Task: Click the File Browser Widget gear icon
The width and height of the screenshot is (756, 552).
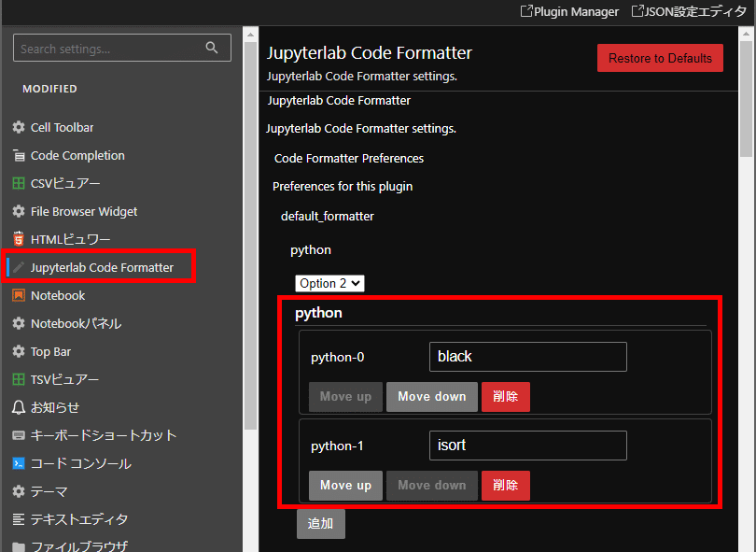Action: click(19, 211)
